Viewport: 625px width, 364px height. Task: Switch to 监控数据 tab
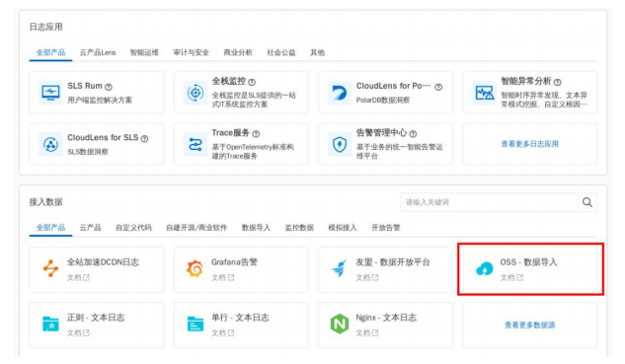point(299,228)
